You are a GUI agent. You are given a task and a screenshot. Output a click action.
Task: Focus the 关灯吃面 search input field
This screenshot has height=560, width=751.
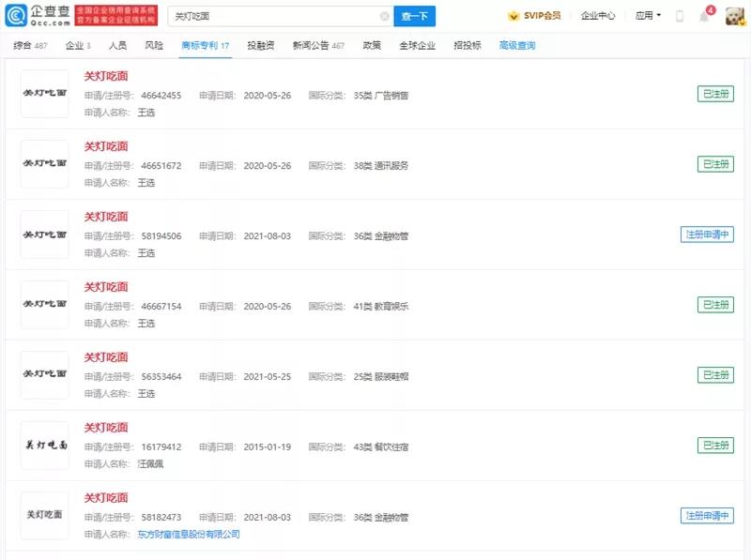(x=280, y=16)
